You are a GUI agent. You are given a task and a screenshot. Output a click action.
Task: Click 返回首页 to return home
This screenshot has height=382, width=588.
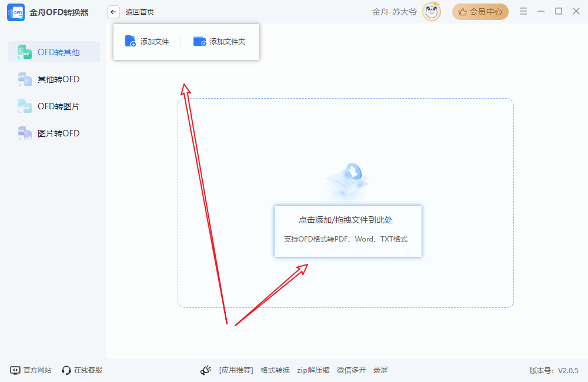140,11
